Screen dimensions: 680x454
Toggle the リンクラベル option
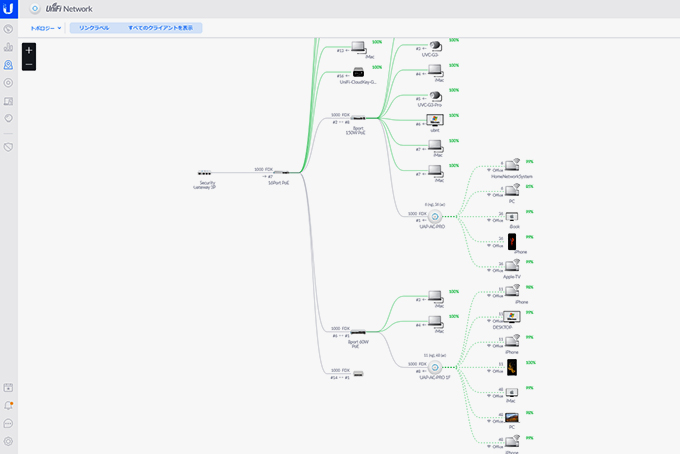click(94, 28)
